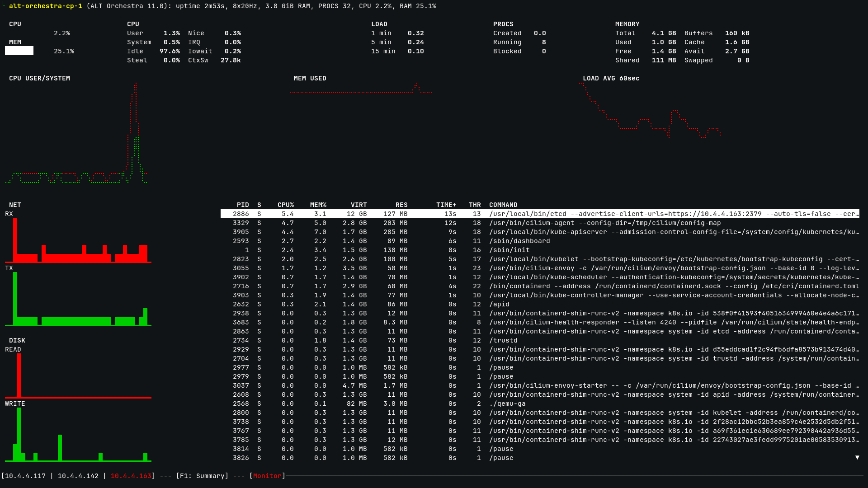Select the cilium-health-responder process row

tap(540, 322)
